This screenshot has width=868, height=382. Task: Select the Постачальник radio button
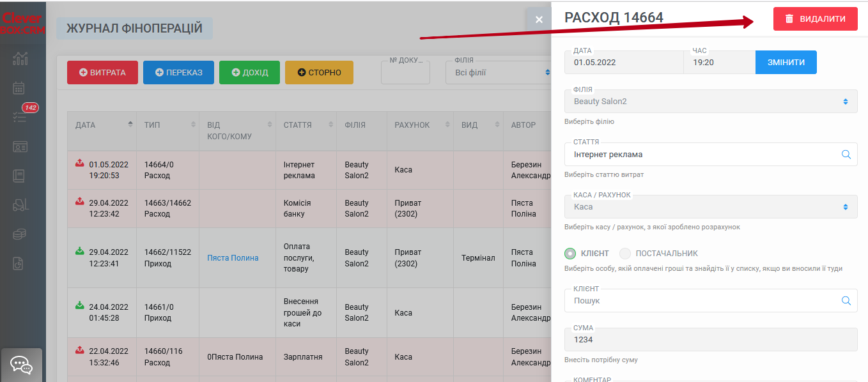point(625,254)
